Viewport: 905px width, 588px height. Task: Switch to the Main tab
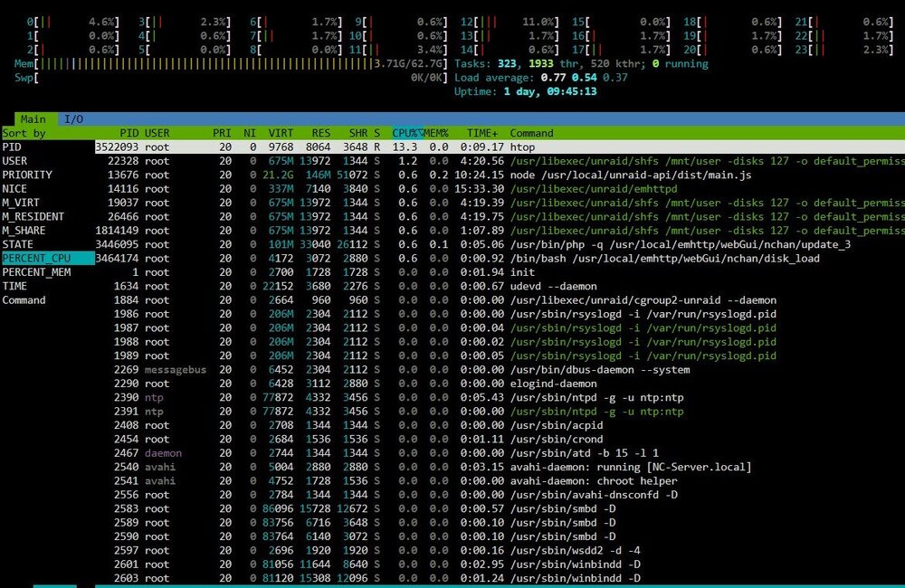(x=33, y=119)
